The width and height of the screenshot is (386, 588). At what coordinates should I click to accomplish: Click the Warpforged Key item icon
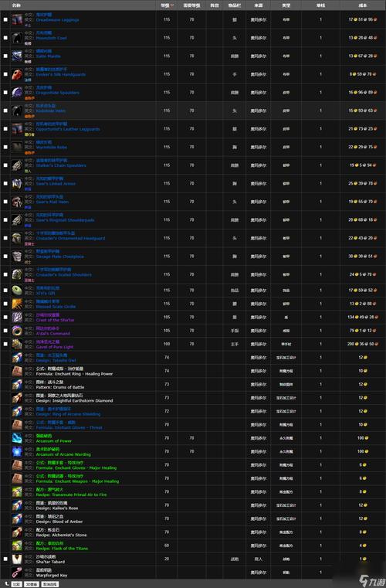tap(17, 573)
